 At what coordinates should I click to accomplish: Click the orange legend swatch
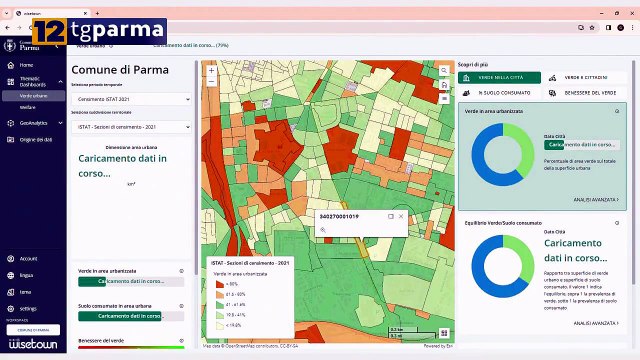pos(220,294)
